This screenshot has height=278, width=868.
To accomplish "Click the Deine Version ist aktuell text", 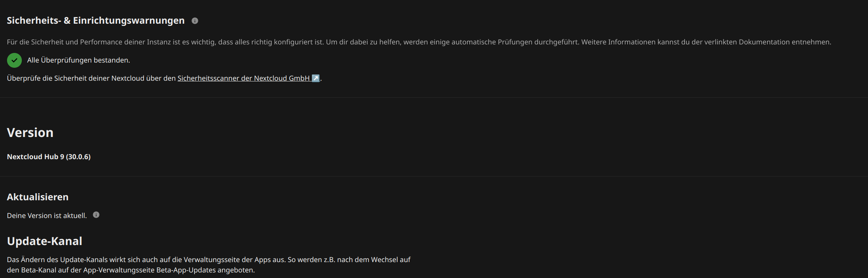I will coord(47,215).
